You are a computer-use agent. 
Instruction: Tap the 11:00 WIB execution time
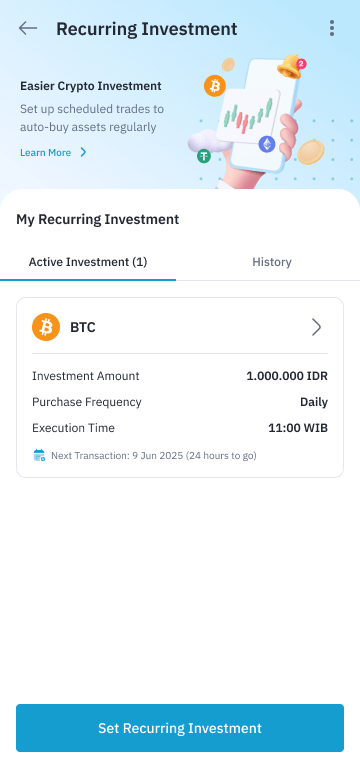pos(298,428)
